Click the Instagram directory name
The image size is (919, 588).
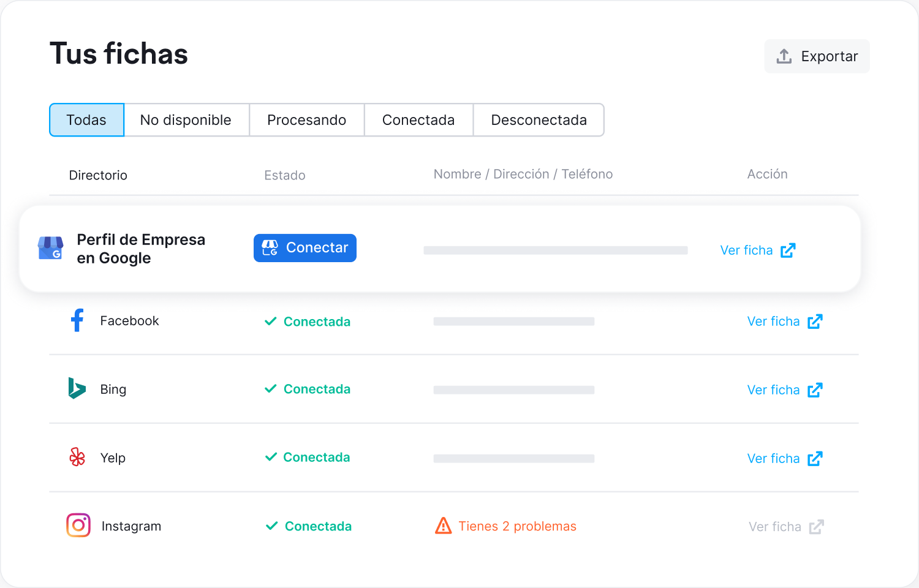131,526
